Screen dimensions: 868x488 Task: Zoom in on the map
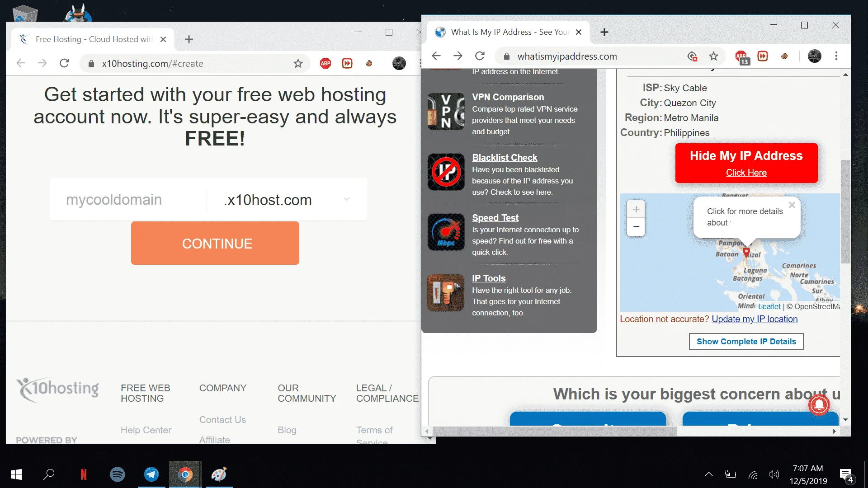tap(636, 209)
